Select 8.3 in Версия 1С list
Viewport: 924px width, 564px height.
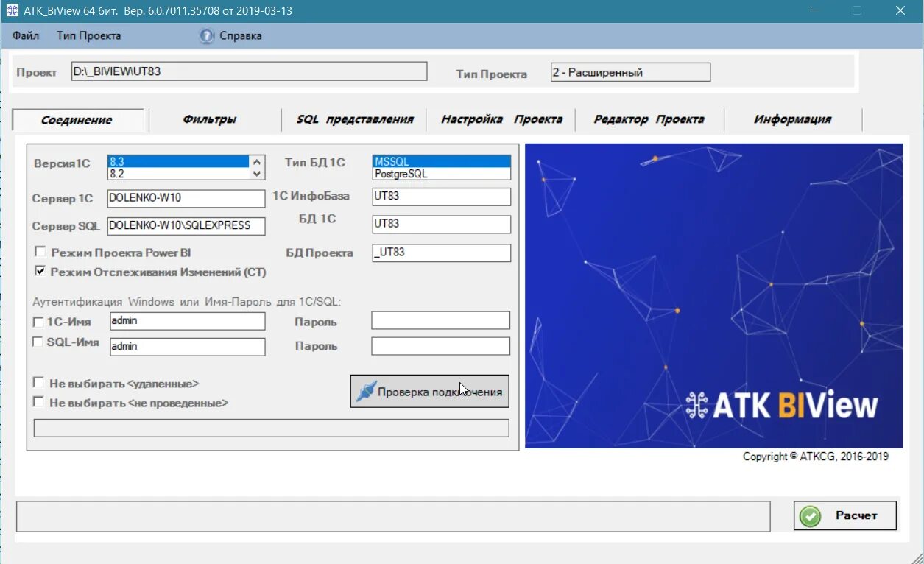[179, 162]
